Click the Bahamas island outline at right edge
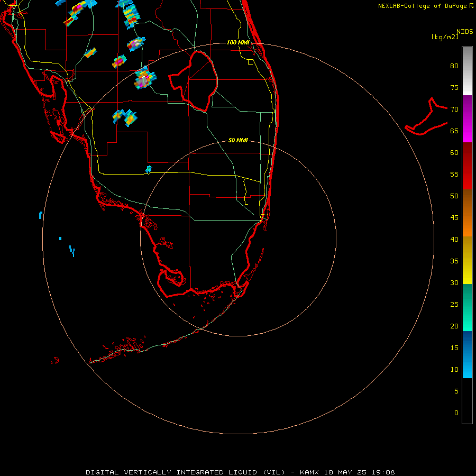 [x=426, y=116]
